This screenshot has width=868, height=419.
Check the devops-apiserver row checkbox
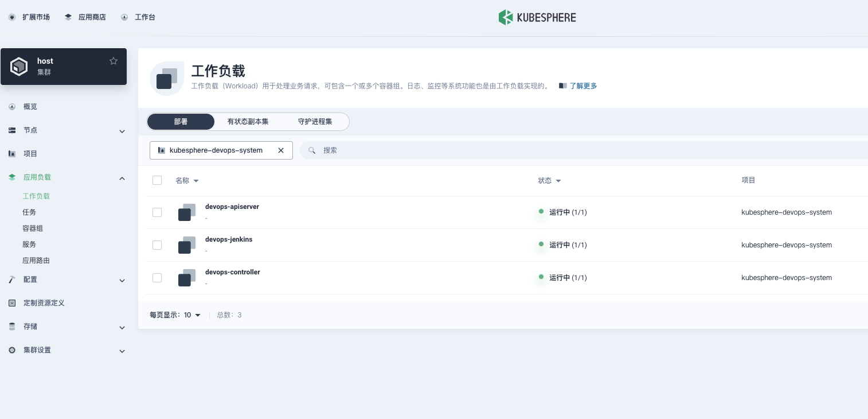tap(157, 212)
